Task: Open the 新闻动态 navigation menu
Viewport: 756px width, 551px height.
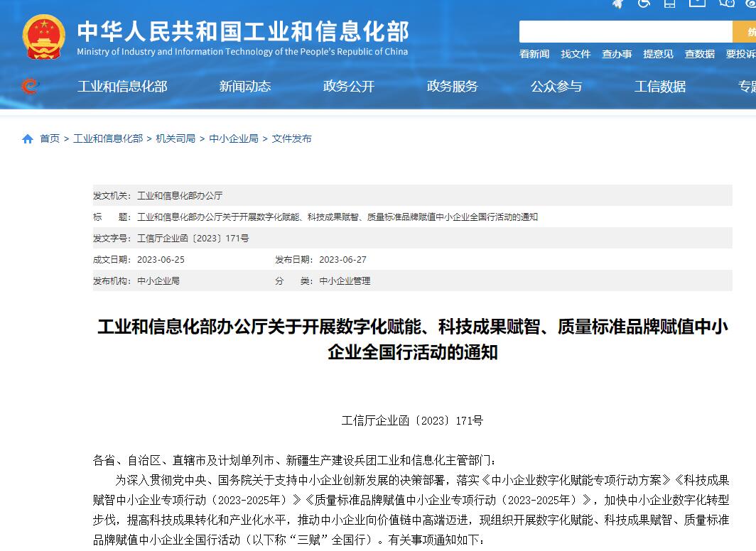Action: (x=245, y=87)
